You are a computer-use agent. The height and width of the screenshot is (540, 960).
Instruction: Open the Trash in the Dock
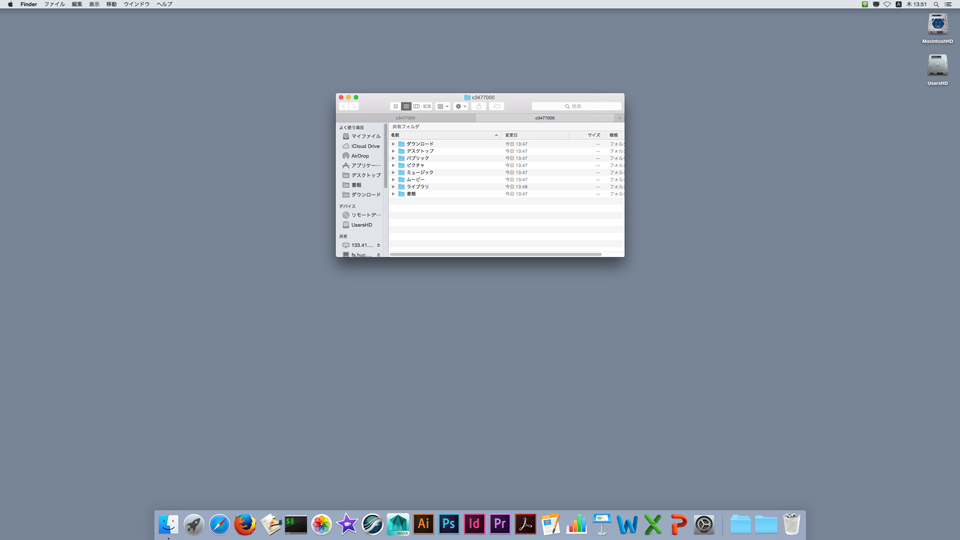791,525
